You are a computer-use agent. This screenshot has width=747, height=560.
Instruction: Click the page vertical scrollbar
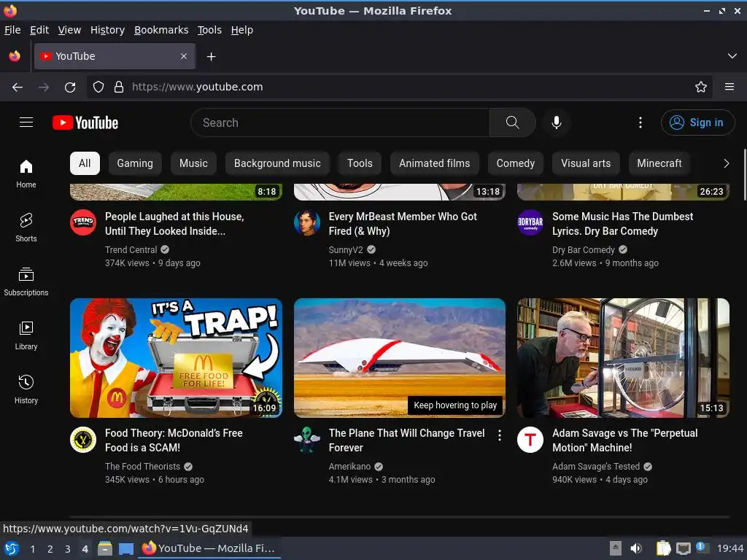[745, 175]
